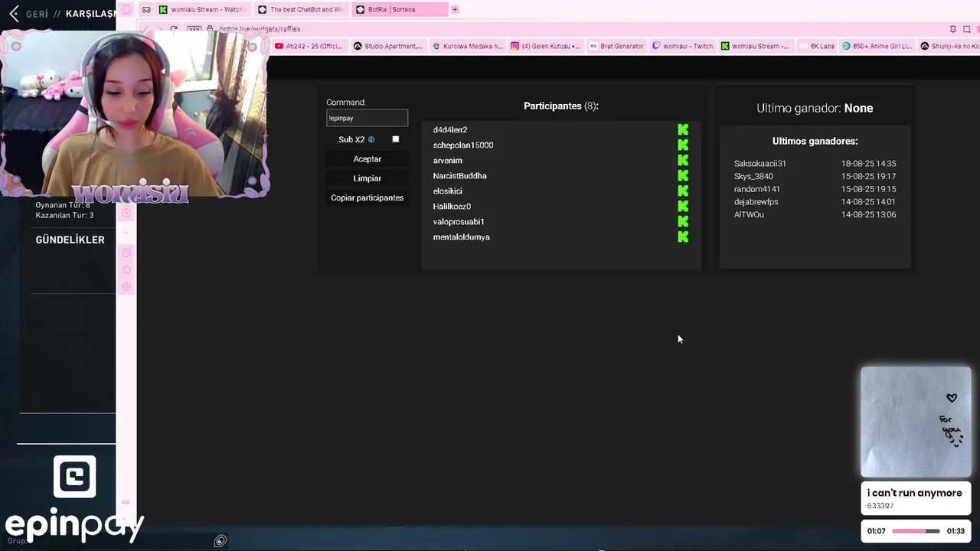
Task: Click the Command input field
Action: tap(367, 118)
